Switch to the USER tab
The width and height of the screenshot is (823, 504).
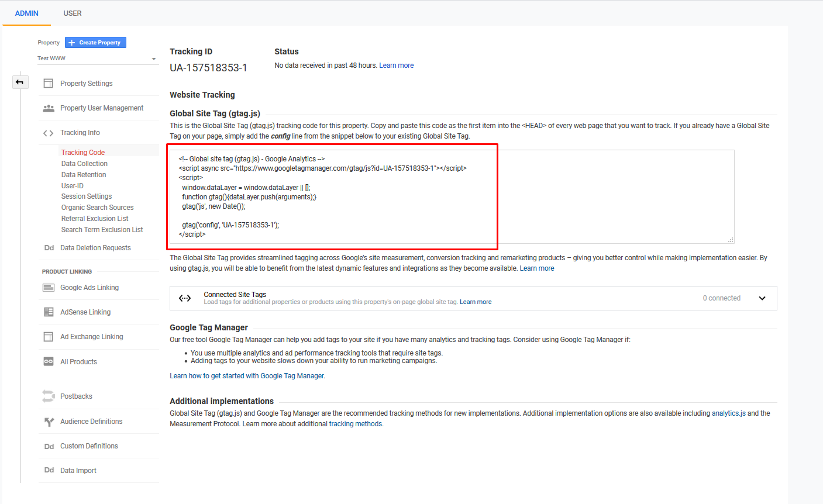73,13
